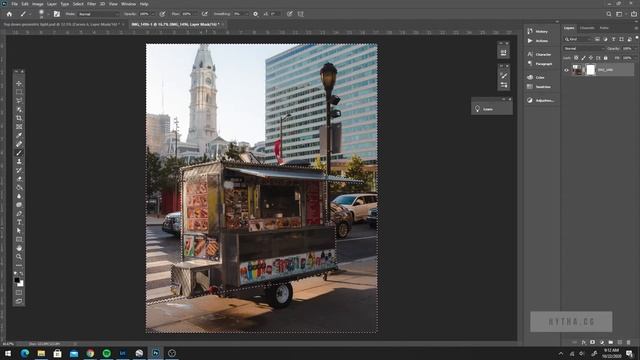Viewport: 640px width, 360px height.
Task: Open the Layer menu
Action: pyautogui.click(x=52, y=4)
